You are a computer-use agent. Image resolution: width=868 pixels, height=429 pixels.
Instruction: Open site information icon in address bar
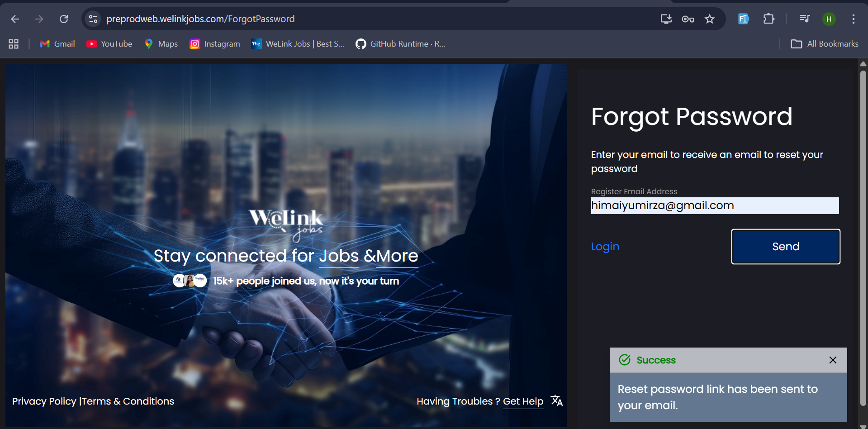[93, 19]
